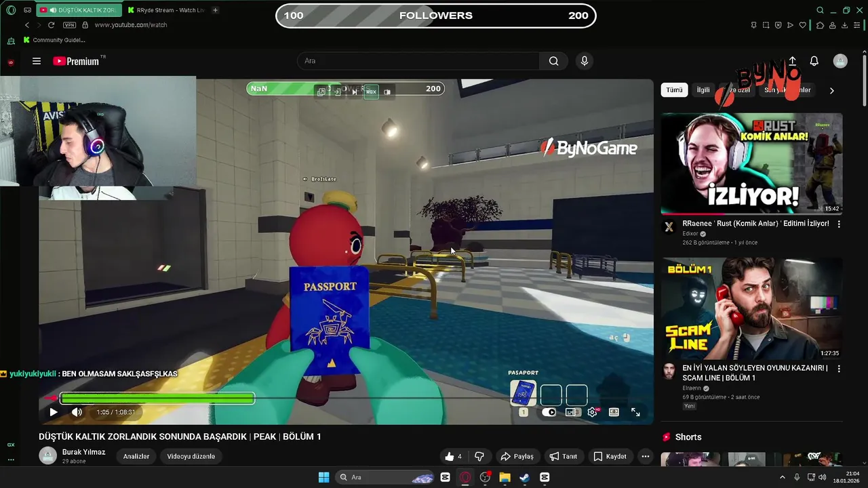
Task: Open the Scam Line Bölüm 1 thumbnail
Action: coord(751,308)
